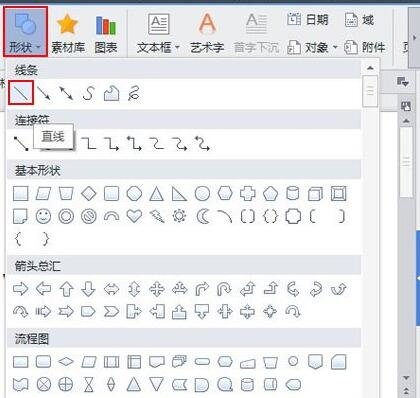Pick the donut ring shape
Screen dimensions: 420x398
point(66,216)
